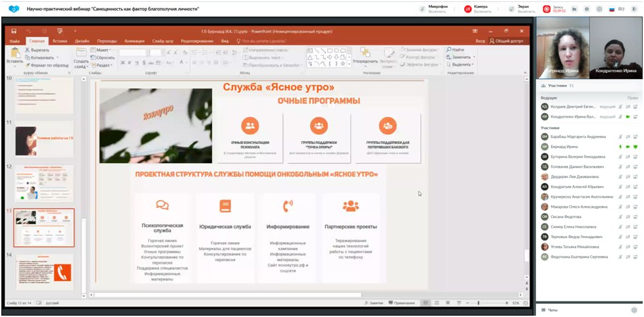This screenshot has height=317, width=644.
Task: Enable the camera (Камера)
Action: point(468,9)
